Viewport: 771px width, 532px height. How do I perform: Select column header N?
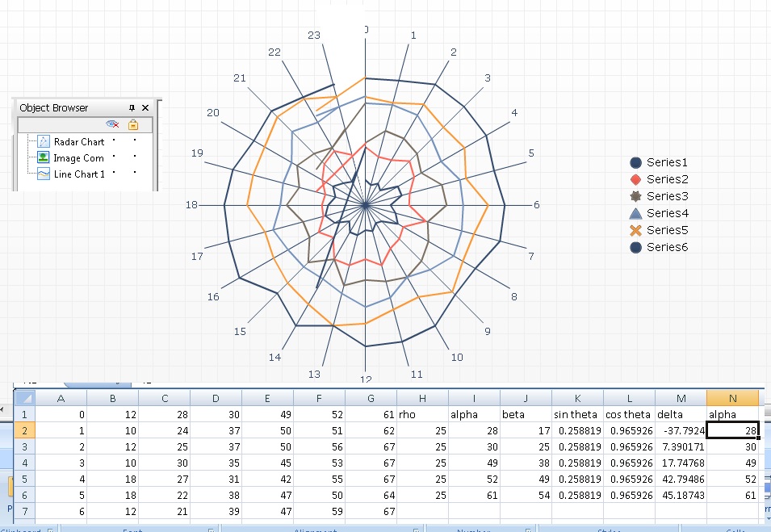point(731,398)
